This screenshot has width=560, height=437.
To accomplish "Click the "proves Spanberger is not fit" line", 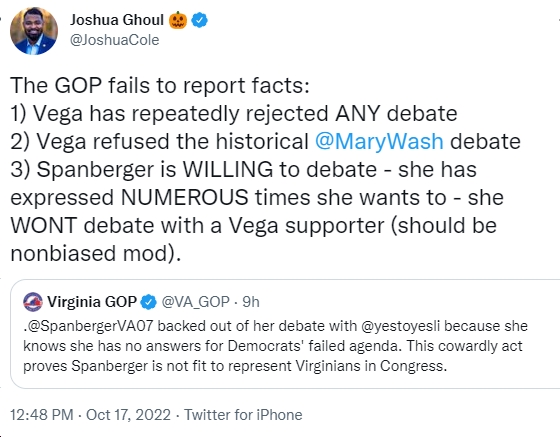I will [235, 366].
